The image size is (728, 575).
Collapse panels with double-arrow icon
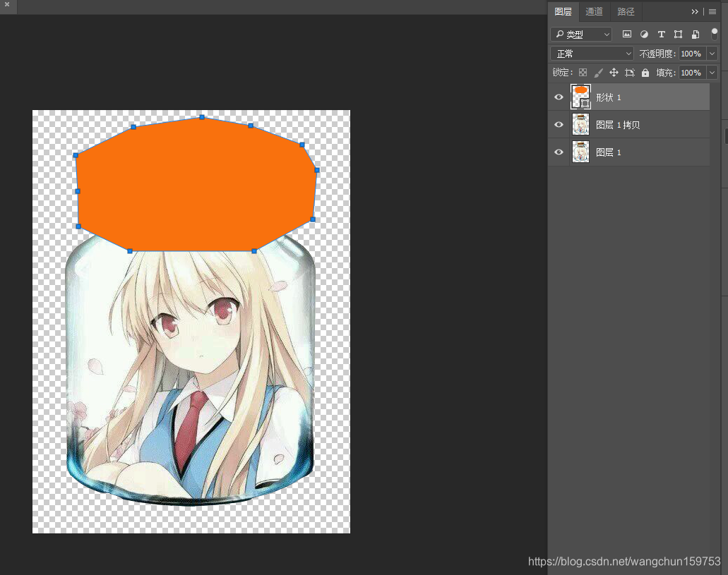pyautogui.click(x=695, y=11)
